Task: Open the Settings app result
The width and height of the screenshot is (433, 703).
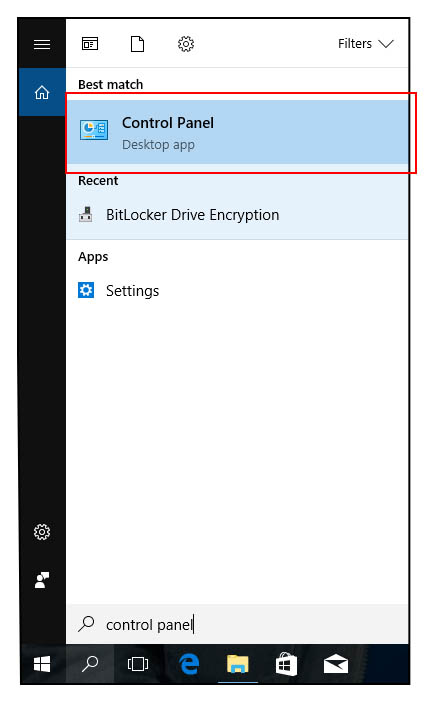Action: click(x=237, y=291)
